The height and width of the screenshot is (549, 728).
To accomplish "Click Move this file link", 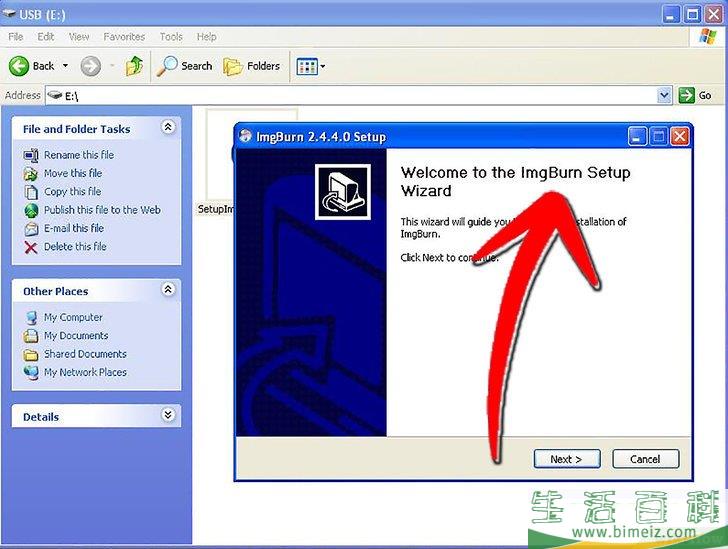I will [73, 173].
